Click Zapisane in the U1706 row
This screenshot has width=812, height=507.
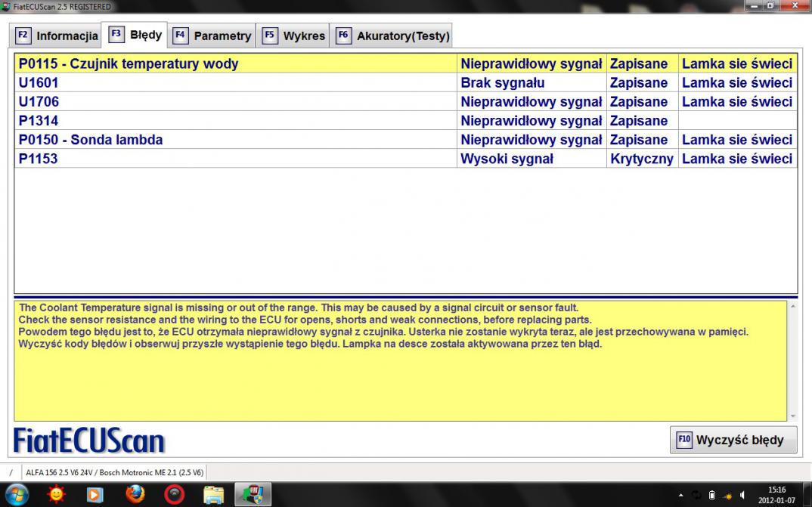pos(639,102)
